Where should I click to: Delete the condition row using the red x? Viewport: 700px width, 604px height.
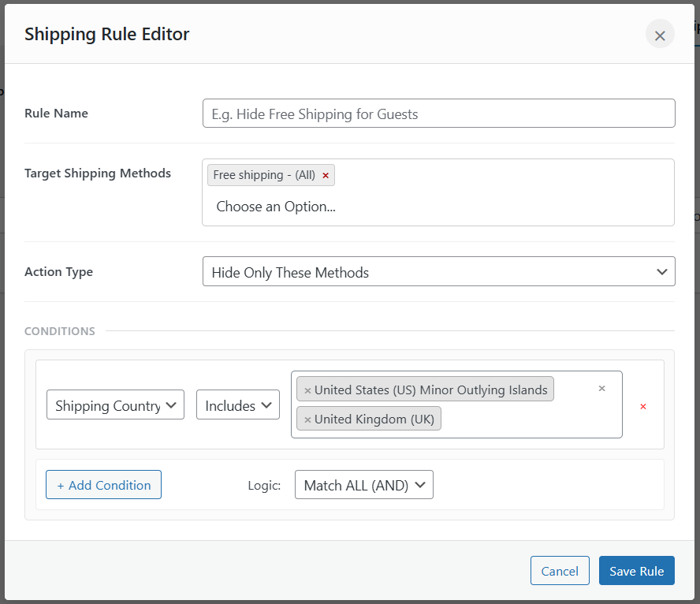coord(642,406)
